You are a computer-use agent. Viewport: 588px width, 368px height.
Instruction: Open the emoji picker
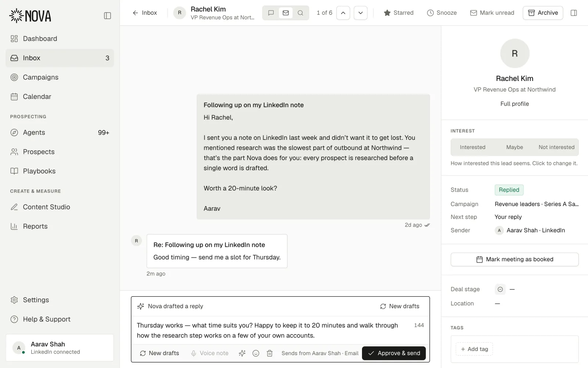click(x=256, y=353)
